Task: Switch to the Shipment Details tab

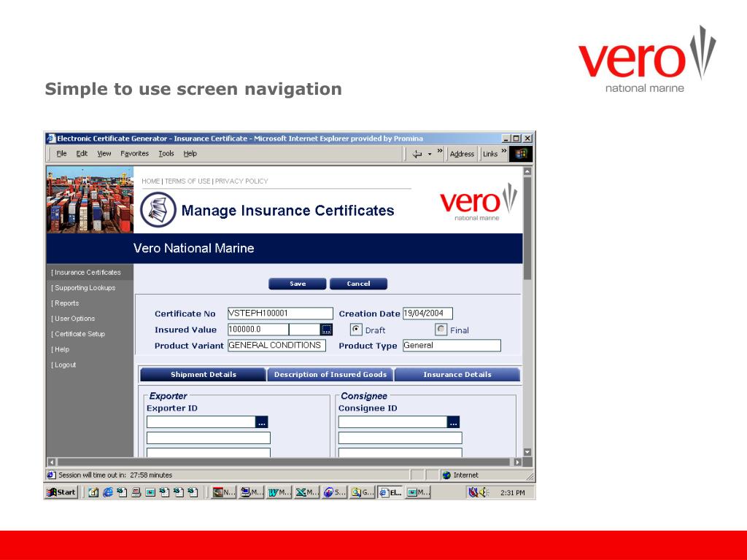Action: pos(204,374)
